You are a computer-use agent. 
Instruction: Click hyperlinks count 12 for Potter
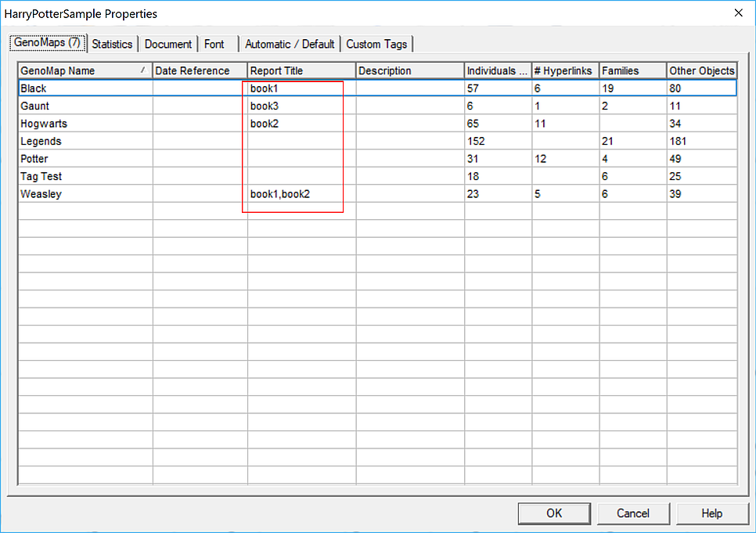tap(540, 159)
